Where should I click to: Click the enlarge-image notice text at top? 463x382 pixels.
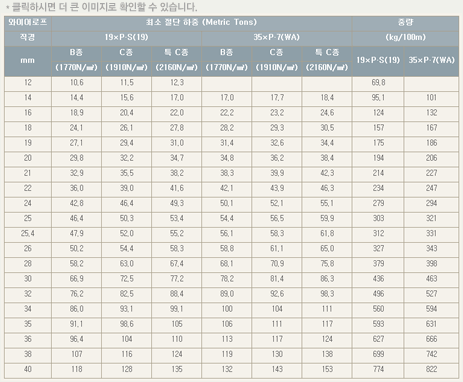(102, 7)
